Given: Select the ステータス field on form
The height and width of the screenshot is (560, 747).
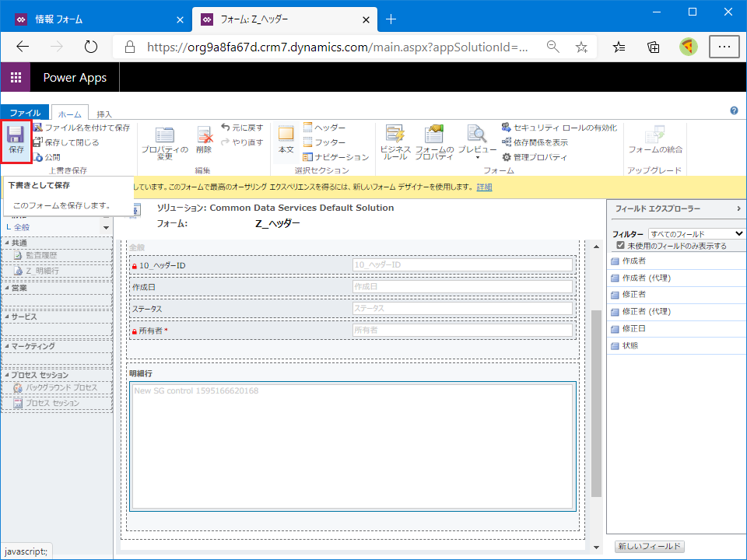Looking at the screenshot, I should coord(352,309).
